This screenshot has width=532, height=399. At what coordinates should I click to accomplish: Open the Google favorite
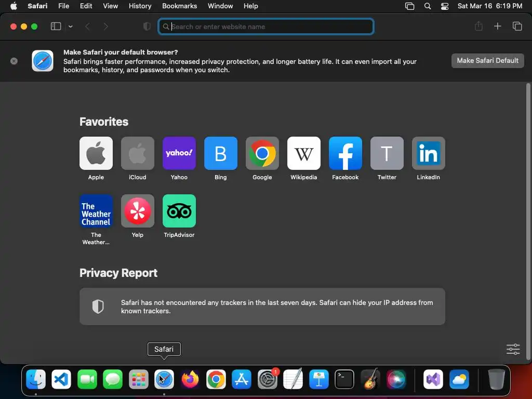click(262, 153)
